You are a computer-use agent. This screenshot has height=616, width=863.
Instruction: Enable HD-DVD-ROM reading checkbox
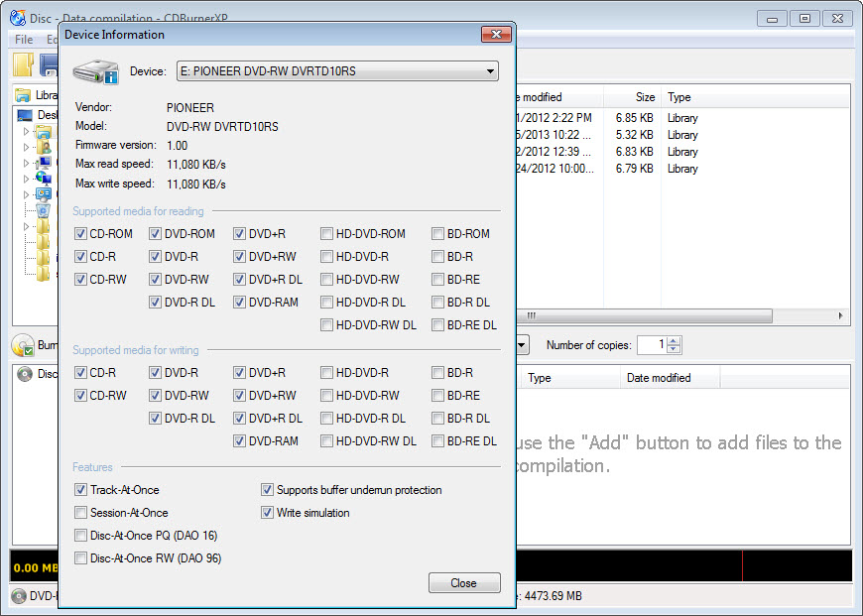point(327,234)
